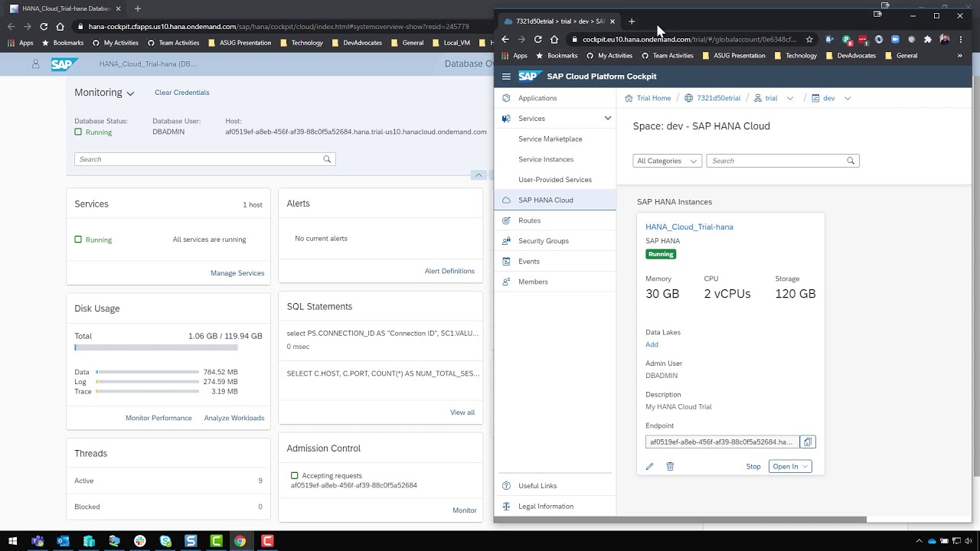Image resolution: width=980 pixels, height=551 pixels.
Task: Open the All Categories dropdown
Action: click(667, 161)
